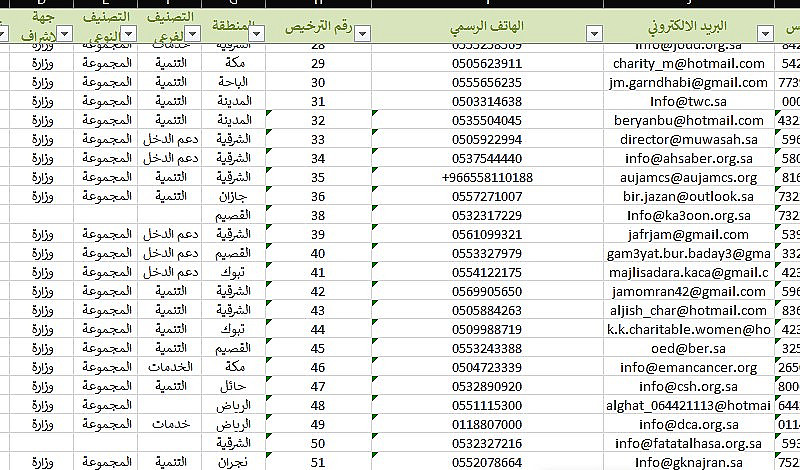Screen dimensions: 800x470
Task: Select phone cell 0505922994
Action: click(x=487, y=139)
